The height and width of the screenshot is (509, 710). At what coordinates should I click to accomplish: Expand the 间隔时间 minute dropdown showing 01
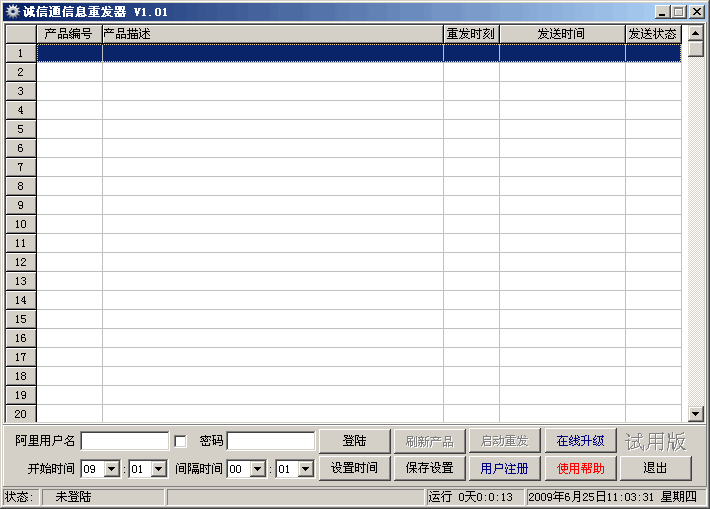[306, 469]
